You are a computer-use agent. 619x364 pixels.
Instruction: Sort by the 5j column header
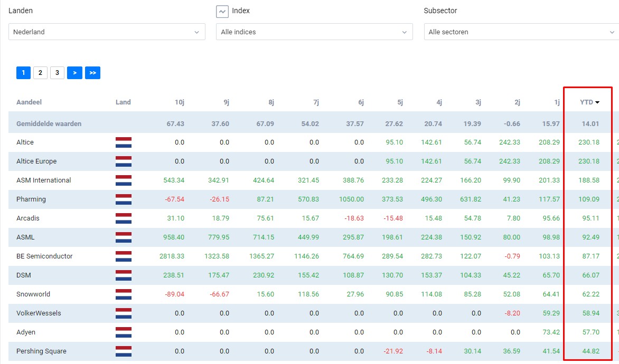tap(400, 102)
